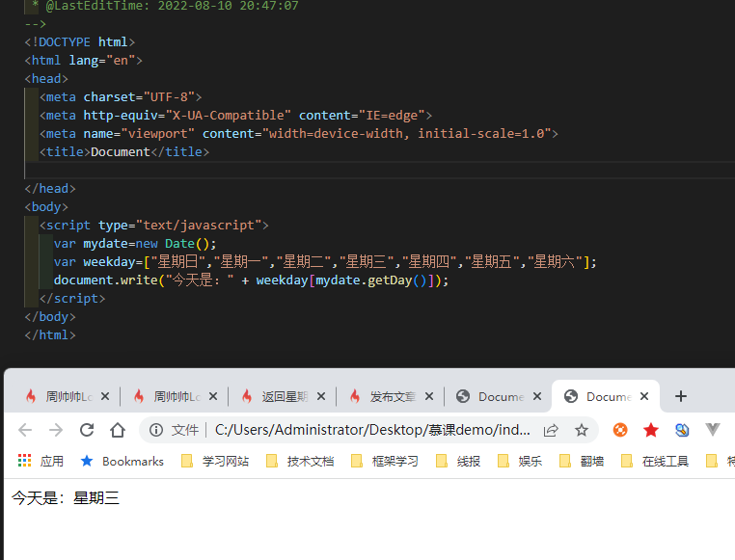Viewport: 735px width, 560px height.
Task: Open the 技术文档 bookmark folder
Action: coord(301,461)
